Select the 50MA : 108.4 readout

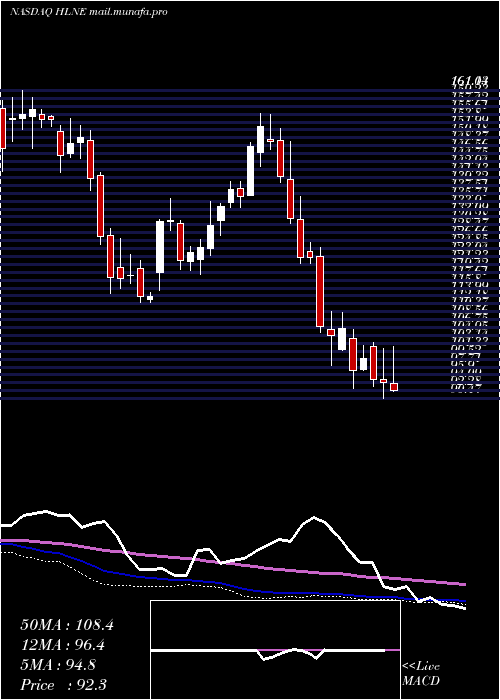(x=67, y=625)
